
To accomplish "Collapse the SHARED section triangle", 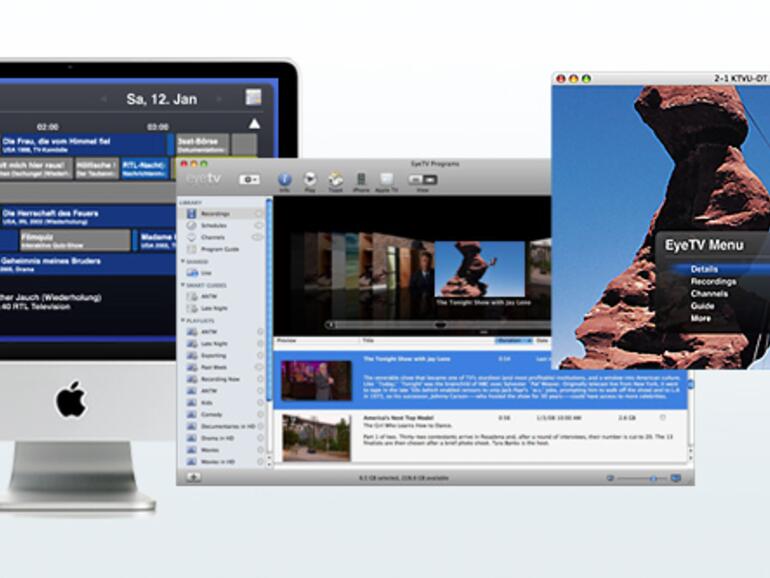I will pyautogui.click(x=183, y=261).
